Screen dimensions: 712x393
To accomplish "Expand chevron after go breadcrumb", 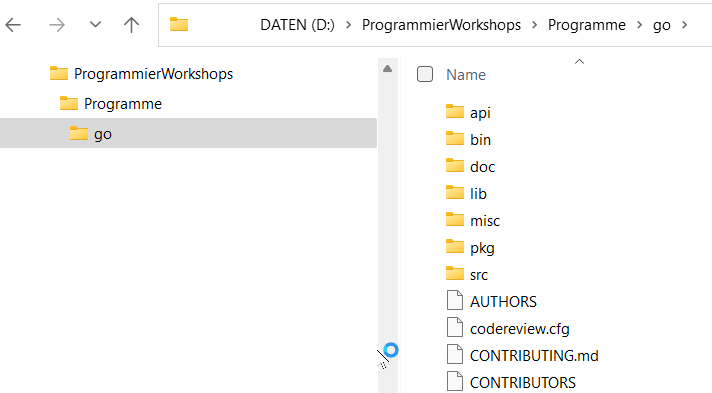I will coord(684,25).
